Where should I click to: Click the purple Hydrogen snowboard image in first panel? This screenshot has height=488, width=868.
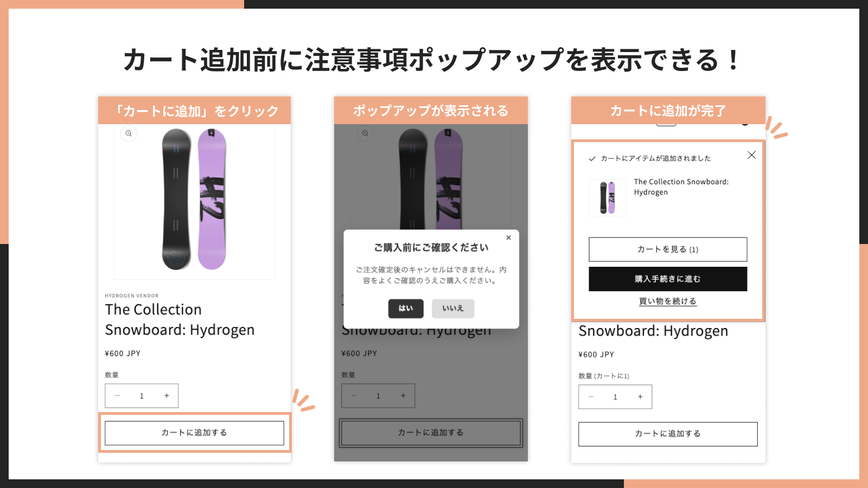pyautogui.click(x=212, y=199)
